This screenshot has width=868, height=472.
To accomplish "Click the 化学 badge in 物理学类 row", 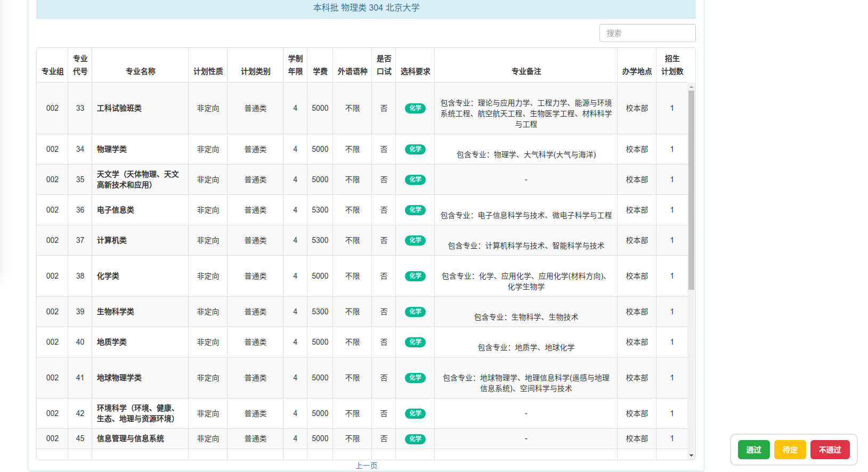I will 415,149.
